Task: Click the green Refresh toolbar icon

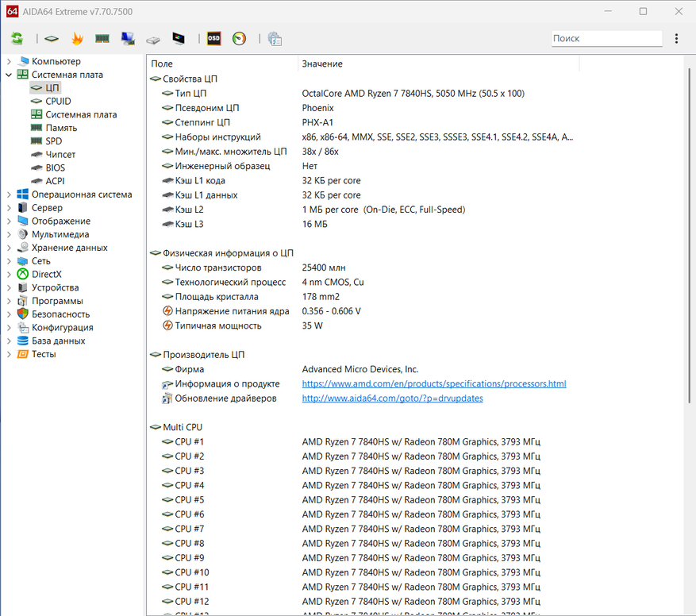Action: click(x=17, y=38)
